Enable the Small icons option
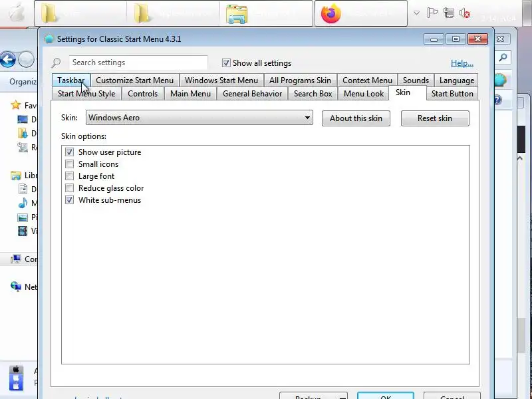Viewport: 532px width, 399px height. 70,164
